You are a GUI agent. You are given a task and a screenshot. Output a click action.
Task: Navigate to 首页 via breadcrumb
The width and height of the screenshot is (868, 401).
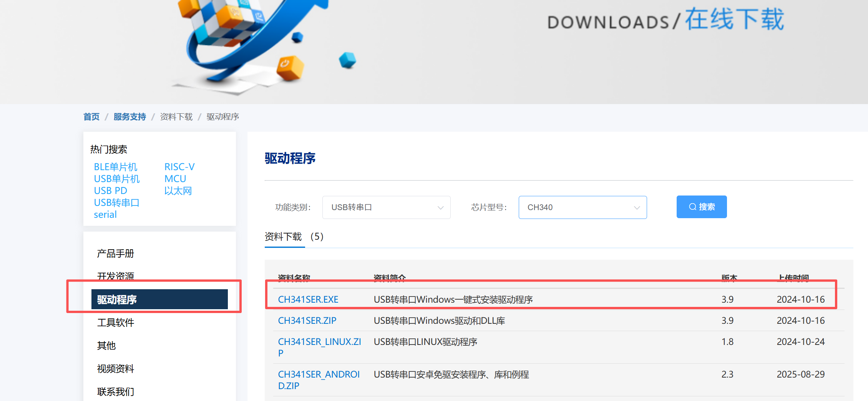coord(91,116)
